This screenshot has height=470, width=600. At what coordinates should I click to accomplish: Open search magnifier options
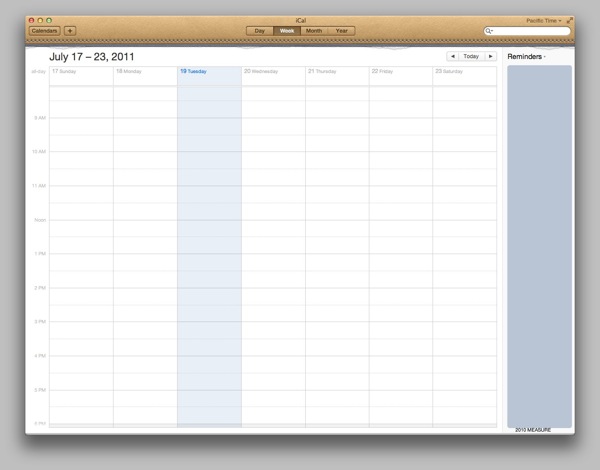(x=489, y=31)
